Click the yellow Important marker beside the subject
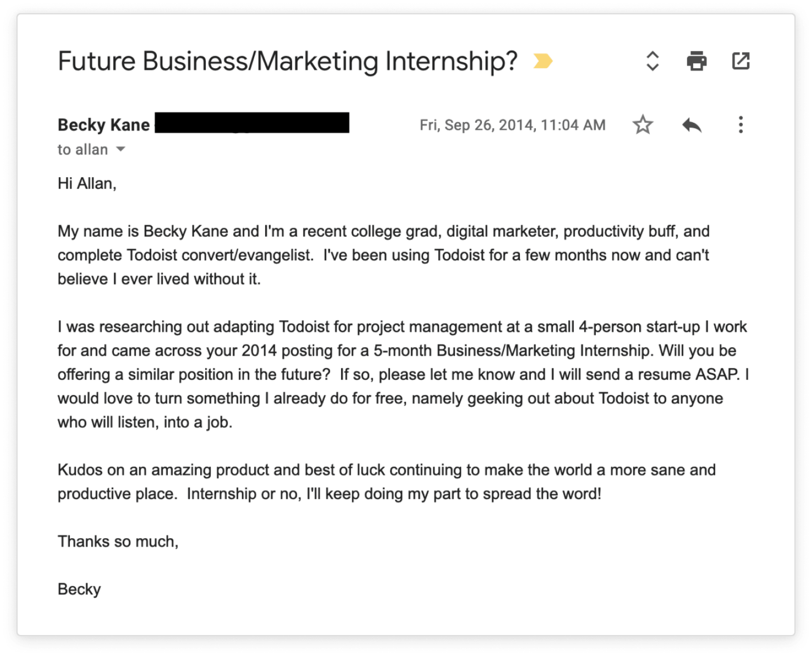 click(x=543, y=60)
